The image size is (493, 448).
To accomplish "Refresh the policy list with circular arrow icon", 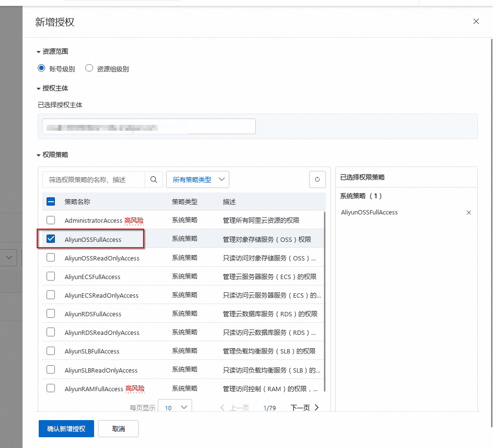I will [317, 179].
